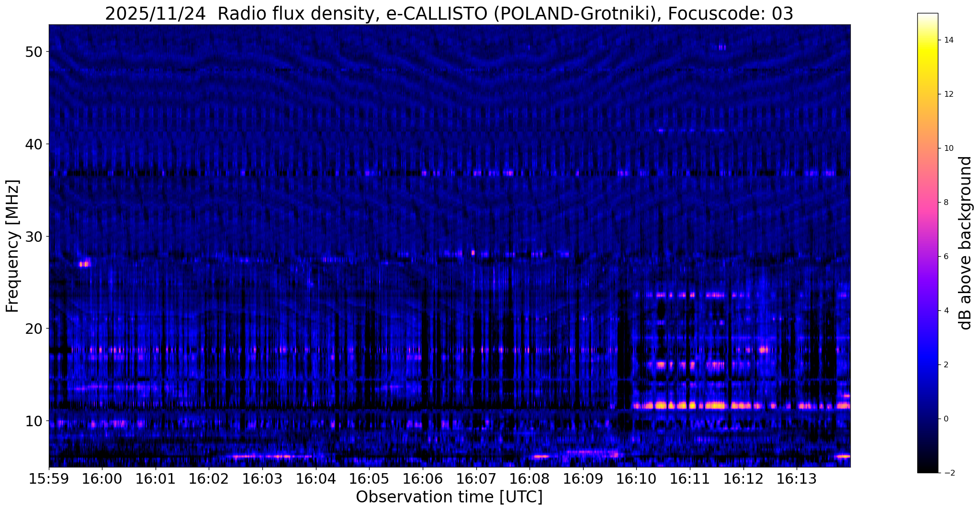Image resolution: width=980 pixels, height=511 pixels.
Task: Click the 16:09 time tick label
Action: [583, 478]
